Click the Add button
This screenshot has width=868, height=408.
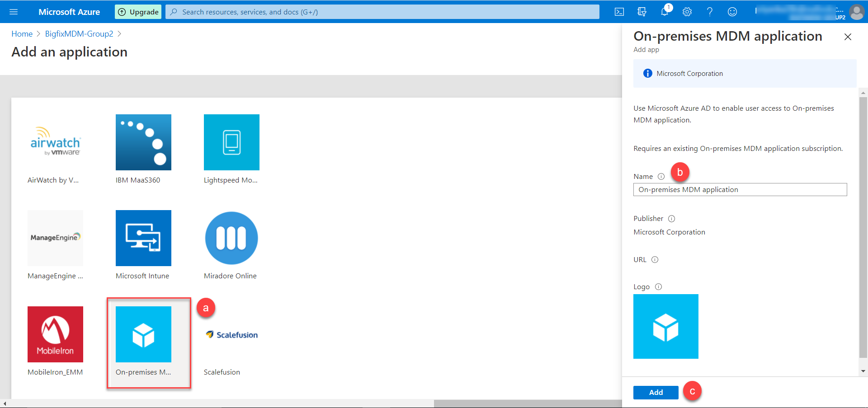pos(656,392)
